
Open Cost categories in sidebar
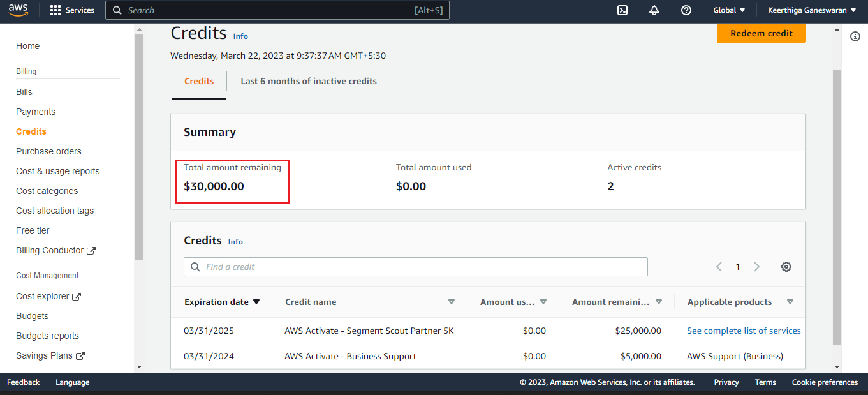(x=47, y=191)
